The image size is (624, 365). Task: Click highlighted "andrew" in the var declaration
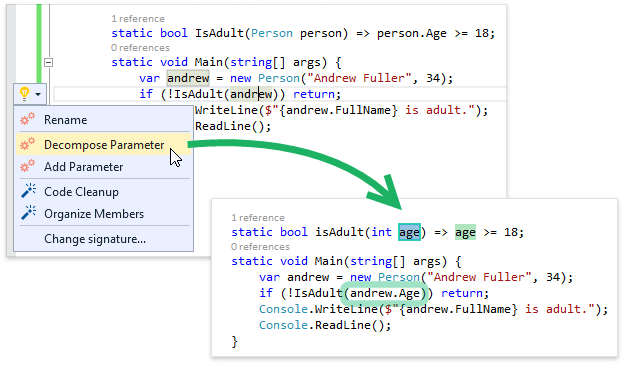[188, 78]
